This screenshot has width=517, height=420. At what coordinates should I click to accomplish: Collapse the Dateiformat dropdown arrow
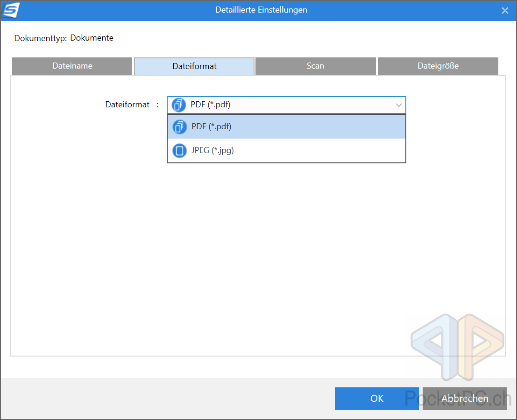pyautogui.click(x=398, y=105)
